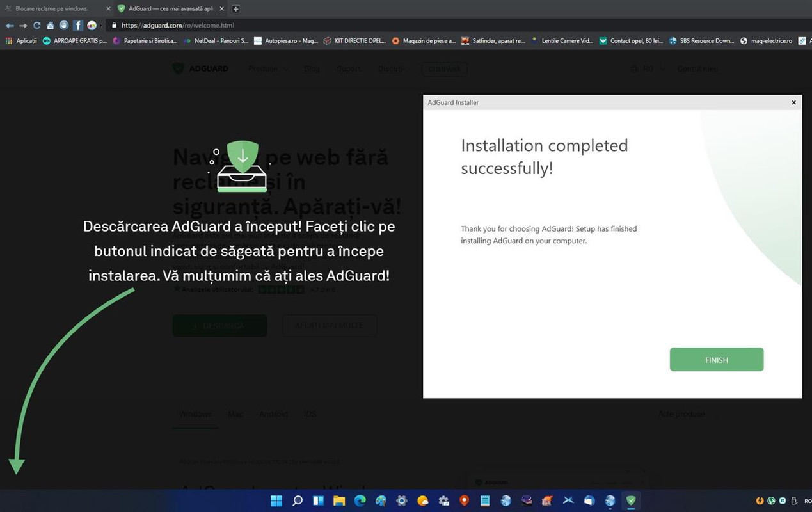The width and height of the screenshot is (812, 512).
Task: Select the iOS platform tab
Action: point(310,414)
